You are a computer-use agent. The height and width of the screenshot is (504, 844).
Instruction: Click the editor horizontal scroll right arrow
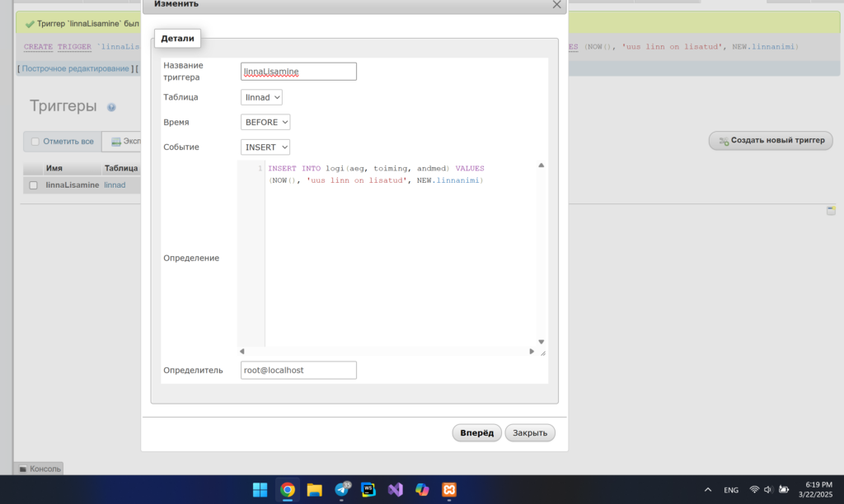click(532, 352)
